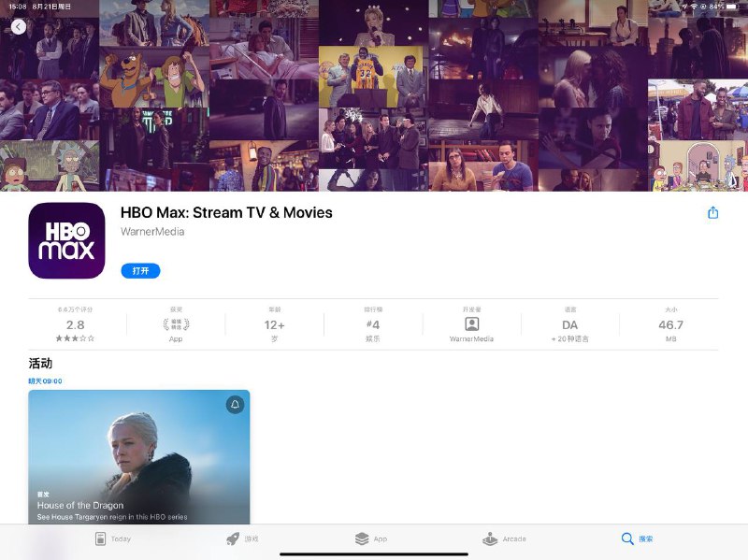The width and height of the screenshot is (748, 560).
Task: Open the House of the Dragon event card
Action: [x=138, y=457]
